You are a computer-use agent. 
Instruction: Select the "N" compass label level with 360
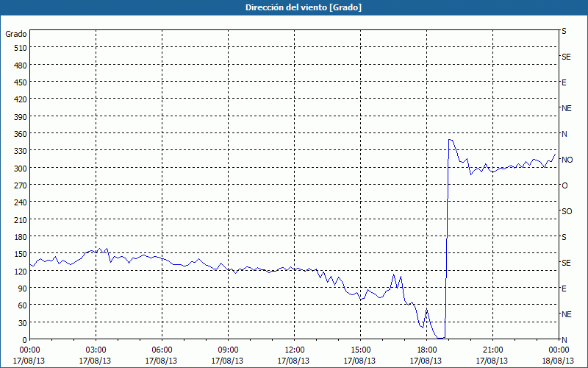[x=564, y=134]
